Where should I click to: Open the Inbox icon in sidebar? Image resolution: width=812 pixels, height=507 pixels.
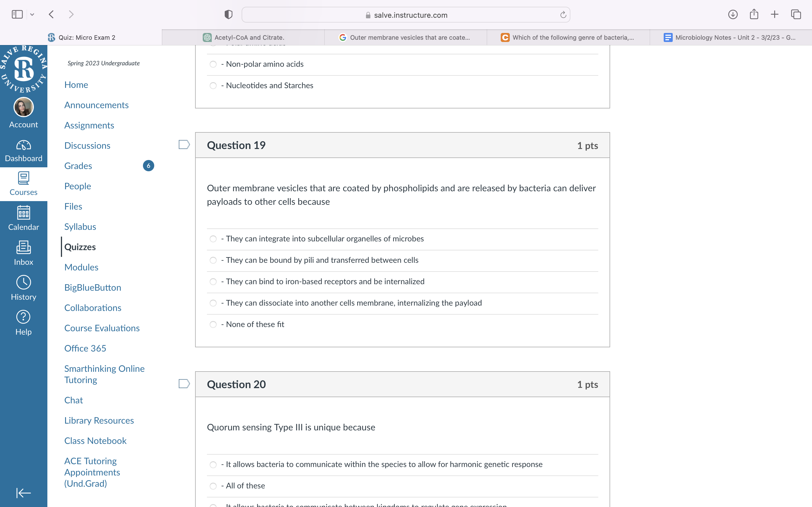(23, 248)
